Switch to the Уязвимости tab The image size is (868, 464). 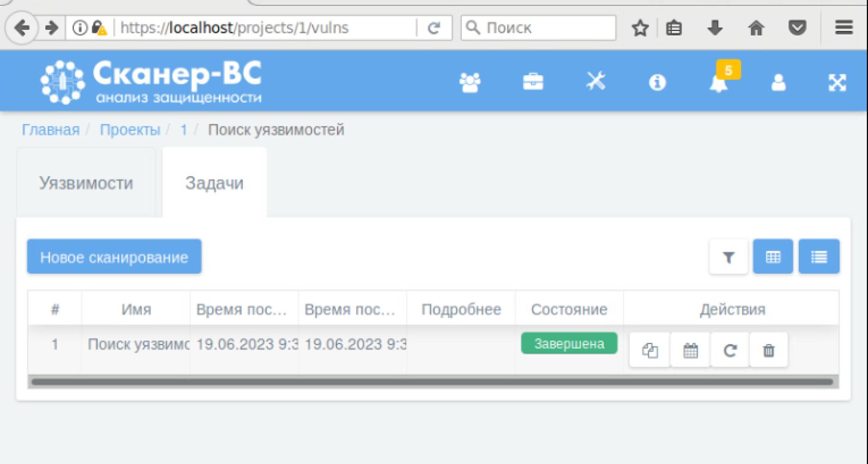click(x=86, y=183)
